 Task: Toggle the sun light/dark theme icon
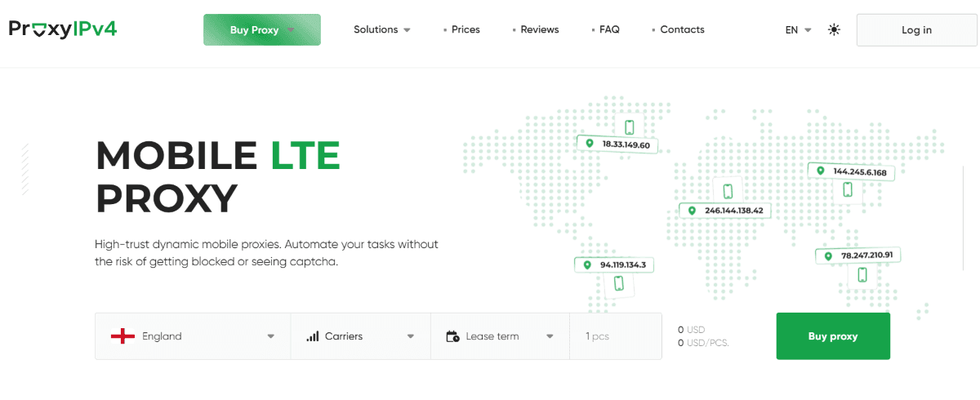pos(834,29)
